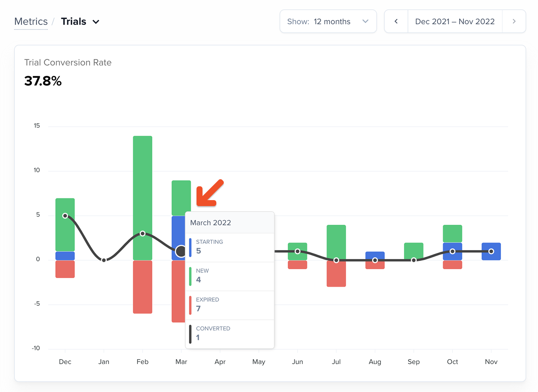538x392 pixels.
Task: Select the August conversion data point
Action: pos(375,260)
